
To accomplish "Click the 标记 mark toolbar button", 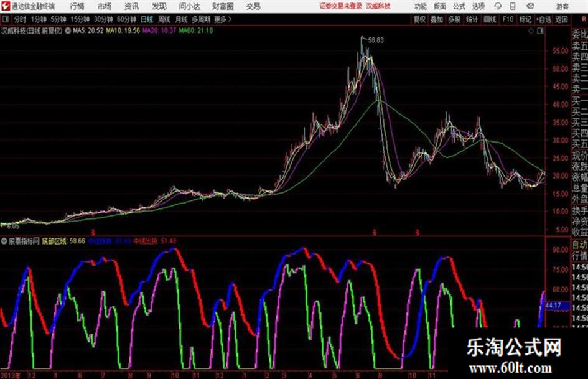I will (525, 19).
